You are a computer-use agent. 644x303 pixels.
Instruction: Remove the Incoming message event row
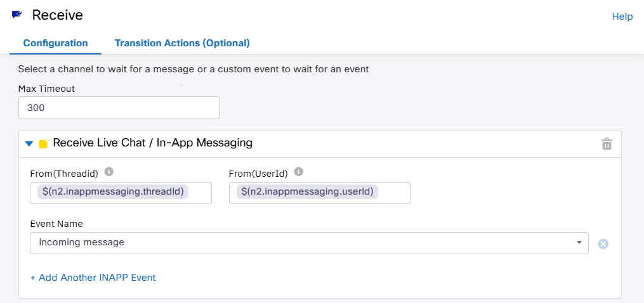(x=603, y=244)
